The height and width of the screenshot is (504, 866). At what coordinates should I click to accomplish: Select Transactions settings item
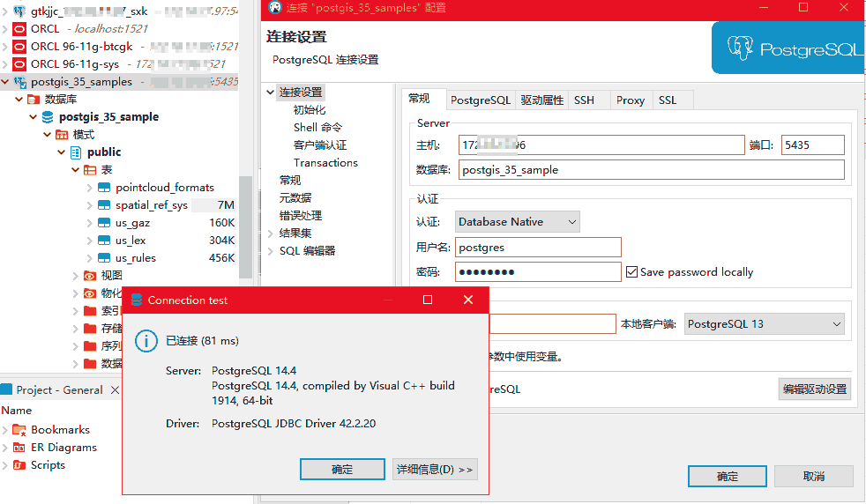coord(326,163)
